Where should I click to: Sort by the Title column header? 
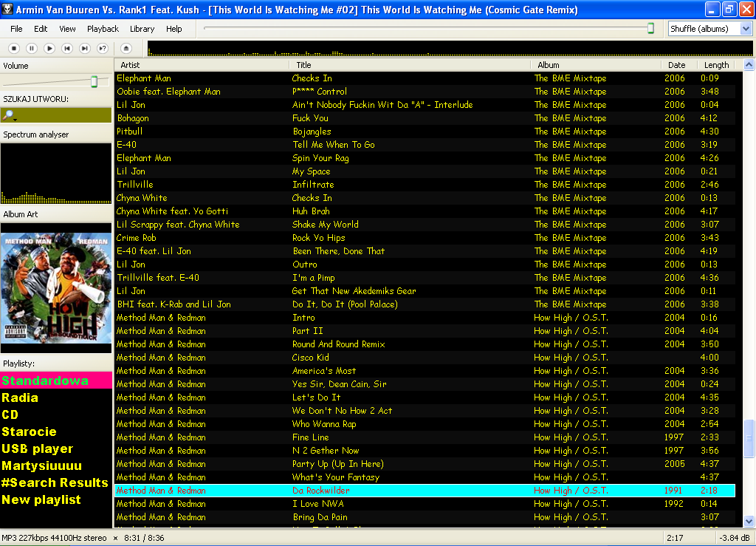[410, 65]
